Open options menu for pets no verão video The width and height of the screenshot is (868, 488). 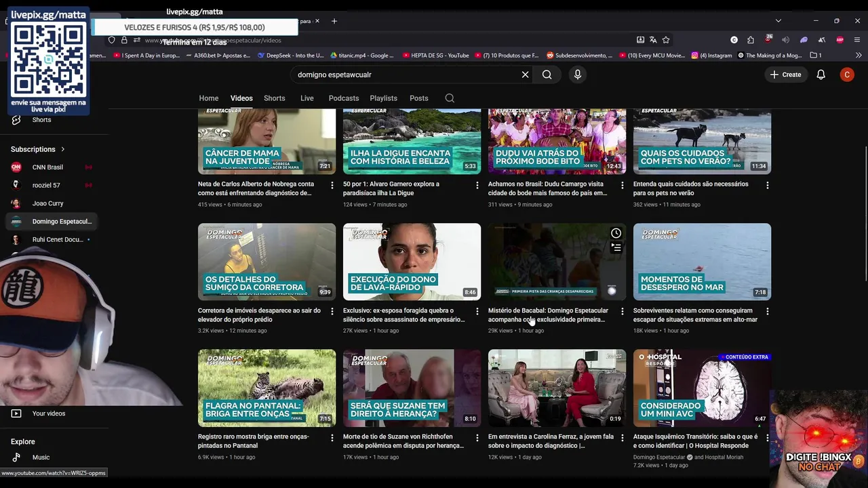pos(767,185)
